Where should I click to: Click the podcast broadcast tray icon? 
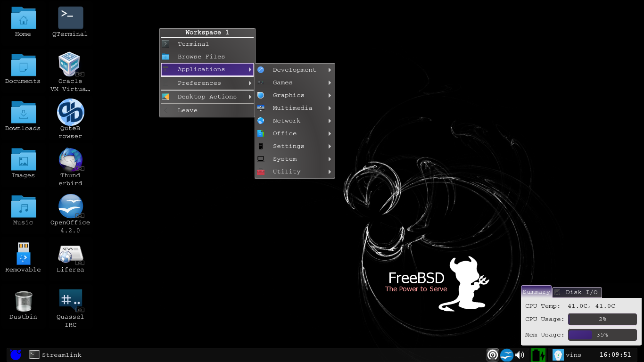tap(493, 355)
